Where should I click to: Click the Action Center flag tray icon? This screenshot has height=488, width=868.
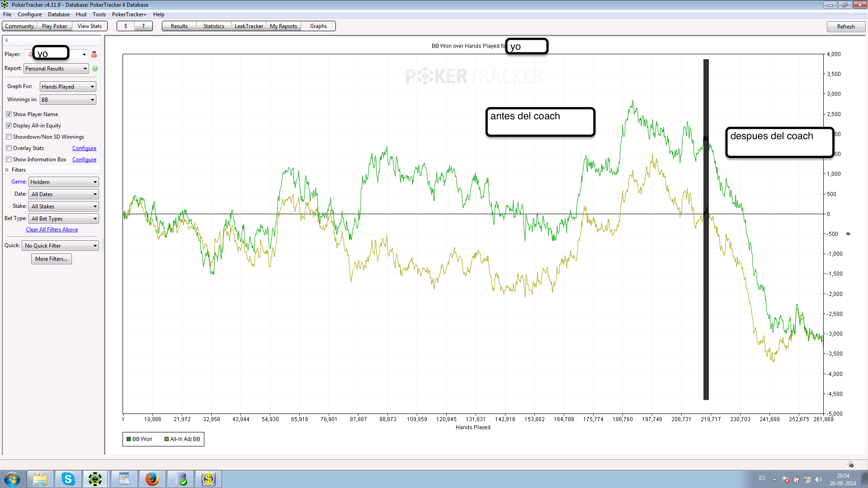(x=786, y=480)
